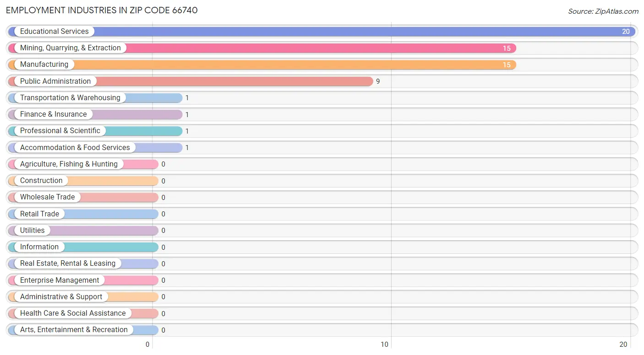644x355 pixels.
Task: Click the Agriculture, Fishing & Hunting label
Action: [x=69, y=164]
